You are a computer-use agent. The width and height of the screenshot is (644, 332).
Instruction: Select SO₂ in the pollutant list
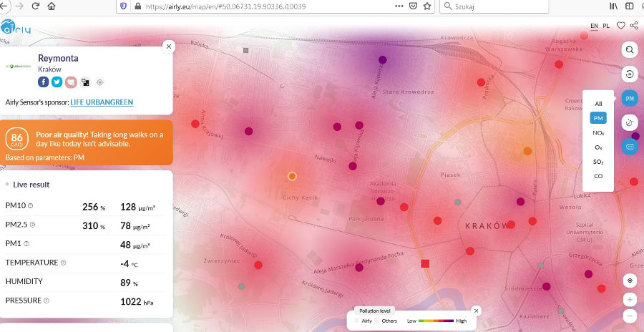click(x=598, y=162)
